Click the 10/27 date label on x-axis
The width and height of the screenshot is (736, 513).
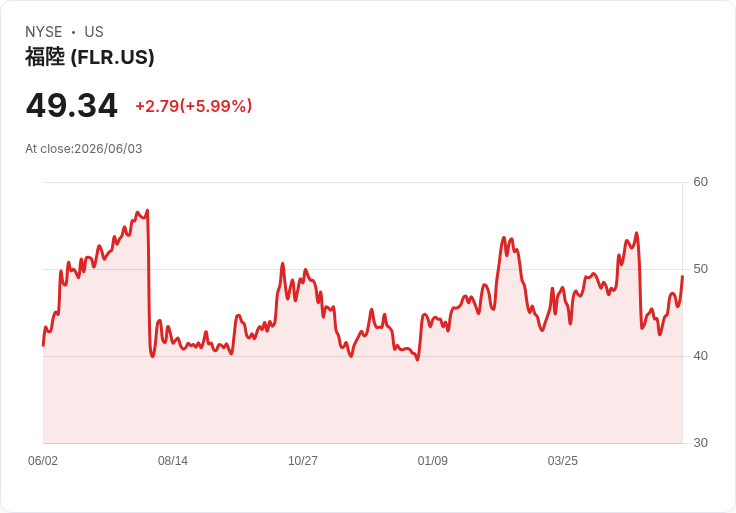[x=303, y=461]
